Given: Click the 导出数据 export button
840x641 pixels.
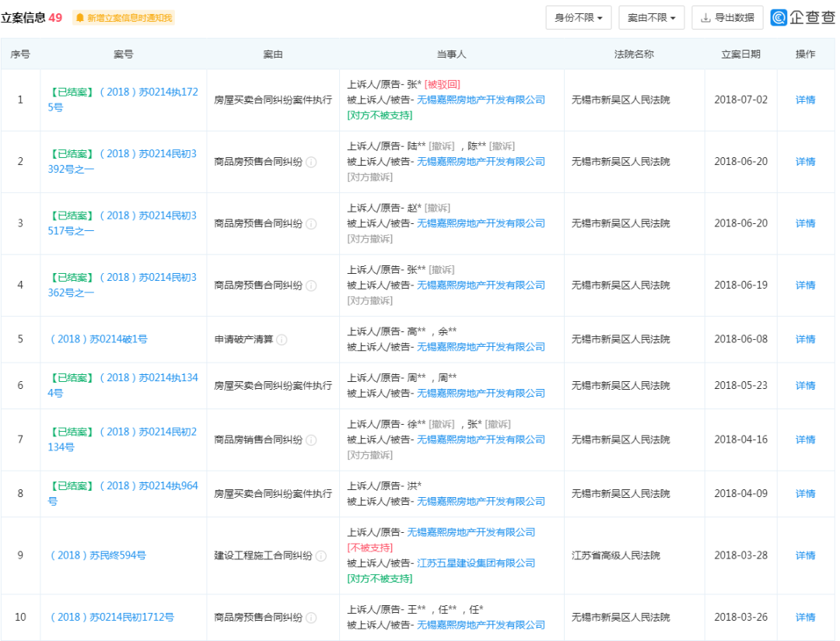Looking at the screenshot, I should 727,18.
